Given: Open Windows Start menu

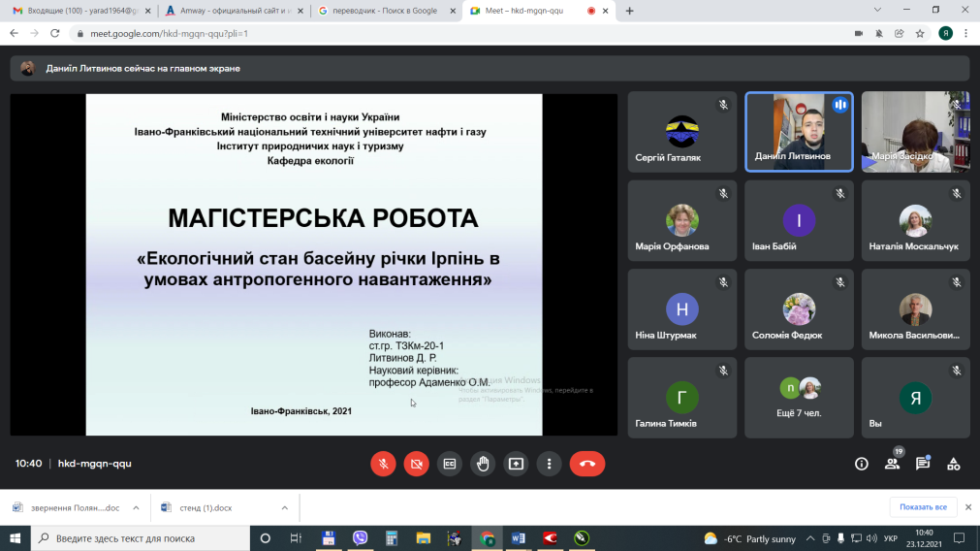Looking at the screenshot, I should tap(15, 537).
